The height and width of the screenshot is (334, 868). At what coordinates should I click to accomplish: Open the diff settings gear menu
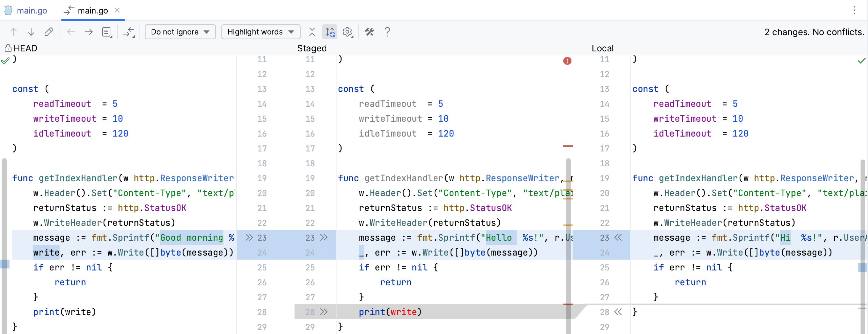(x=348, y=32)
